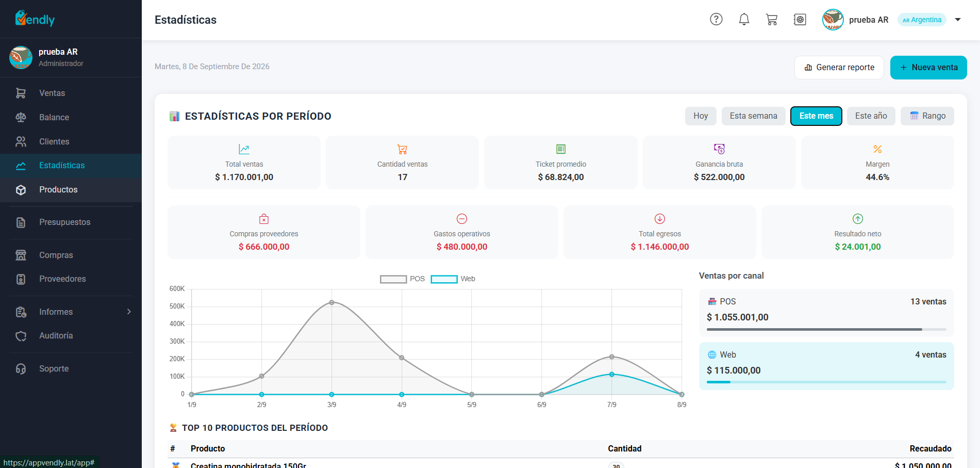The width and height of the screenshot is (980, 468).
Task: Select the Esta semana period tab
Action: (x=753, y=116)
